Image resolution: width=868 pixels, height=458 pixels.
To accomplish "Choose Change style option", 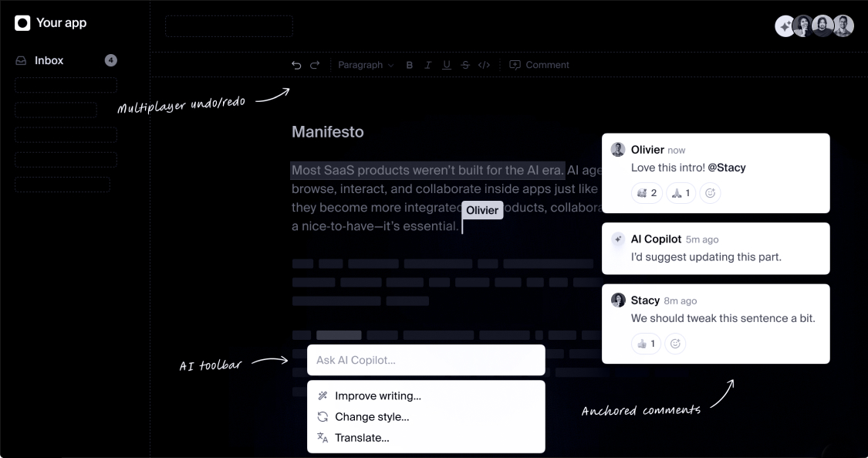I will point(371,417).
